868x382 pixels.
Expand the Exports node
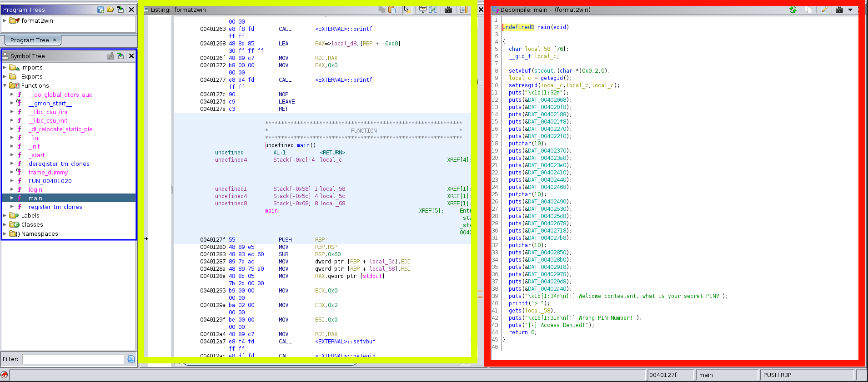[5, 76]
